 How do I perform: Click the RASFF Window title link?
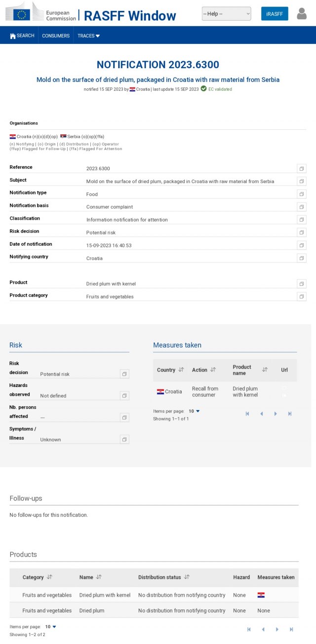tap(130, 16)
